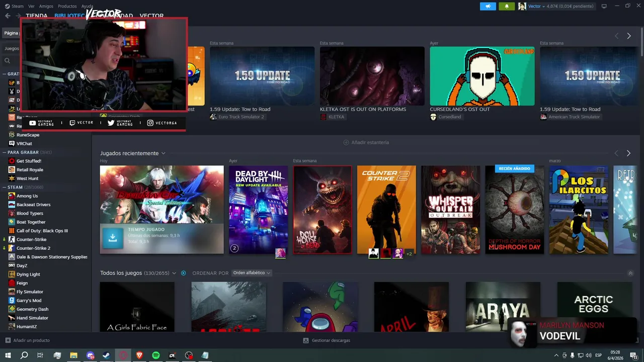Open the Steam announcements megaphone button
Image resolution: width=644 pixels, height=362 pixels.
488,6
